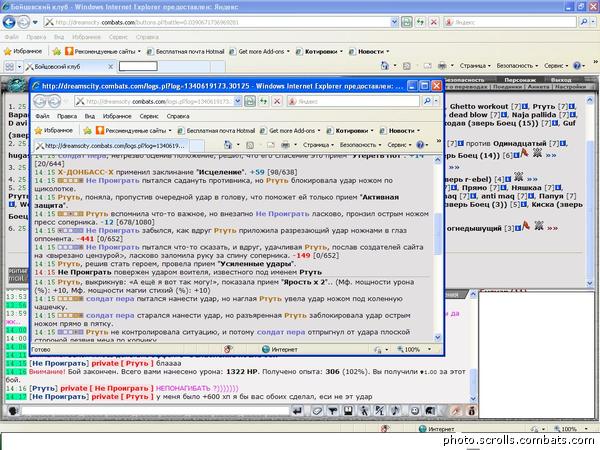Viewport: 600px width, 450px height.
Task: Open Котировки feed in logs popup
Action: (x=350, y=130)
